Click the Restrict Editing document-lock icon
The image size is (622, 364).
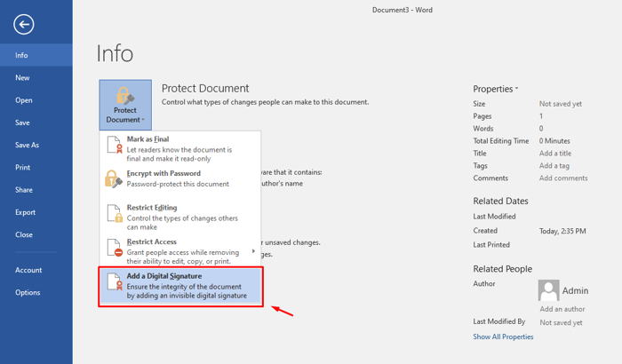(x=115, y=213)
